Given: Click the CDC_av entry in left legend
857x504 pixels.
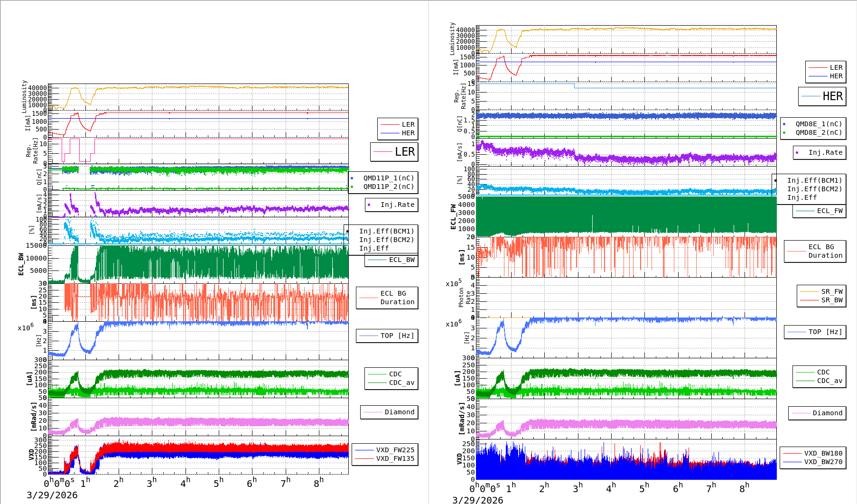Looking at the screenshot, I should 401,383.
